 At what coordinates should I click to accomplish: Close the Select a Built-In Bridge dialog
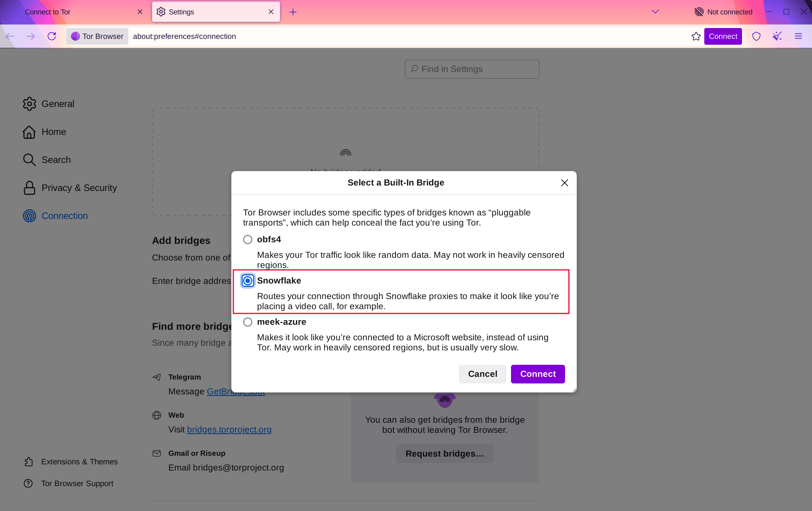(x=565, y=183)
